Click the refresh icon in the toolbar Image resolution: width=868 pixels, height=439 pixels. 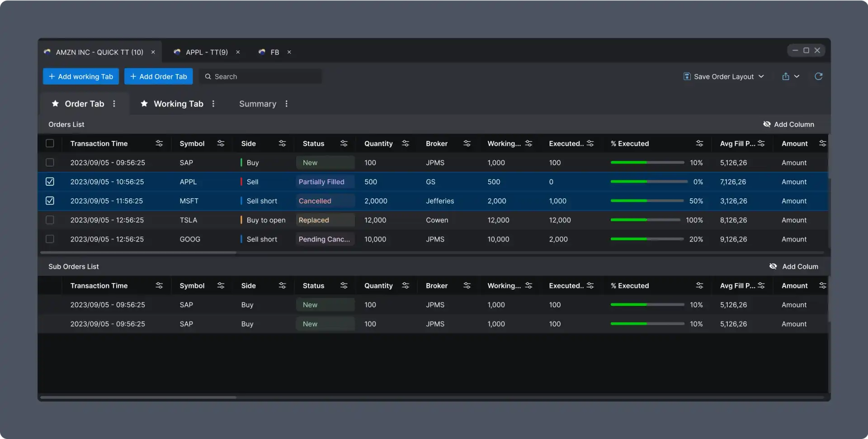coord(818,76)
